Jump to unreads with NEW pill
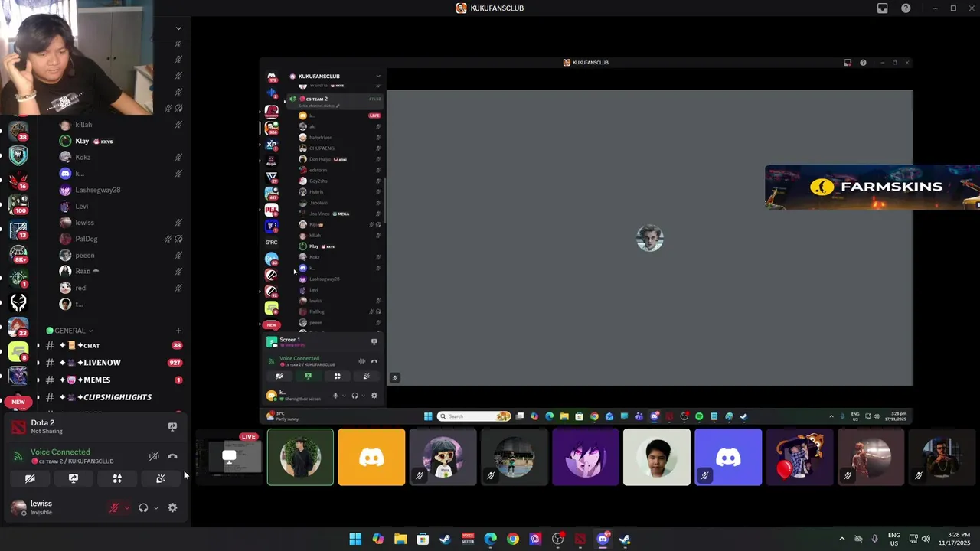 tap(18, 402)
